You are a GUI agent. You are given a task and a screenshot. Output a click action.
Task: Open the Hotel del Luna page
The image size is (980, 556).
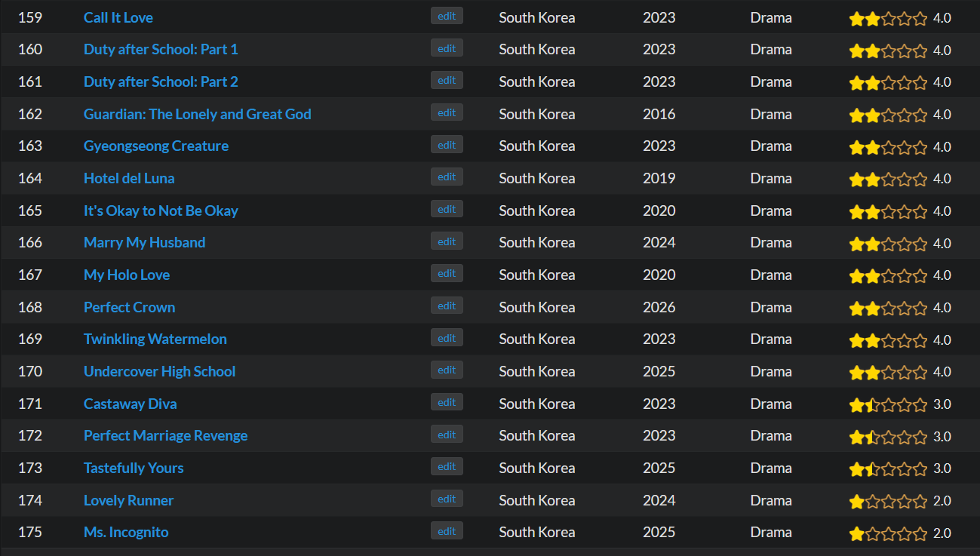tap(129, 178)
